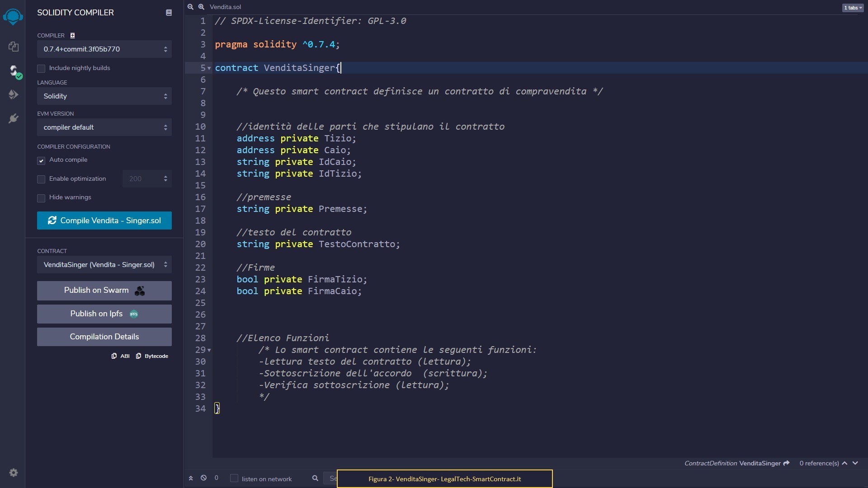Viewport: 868px width, 488px height.
Task: Click the zoom out editor icon
Action: (x=190, y=7)
